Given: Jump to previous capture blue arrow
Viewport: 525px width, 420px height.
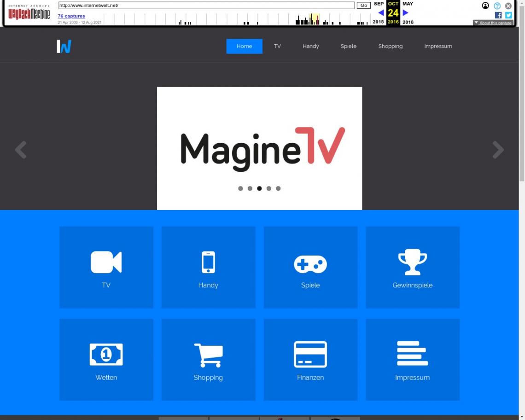Looking at the screenshot, I should point(381,13).
